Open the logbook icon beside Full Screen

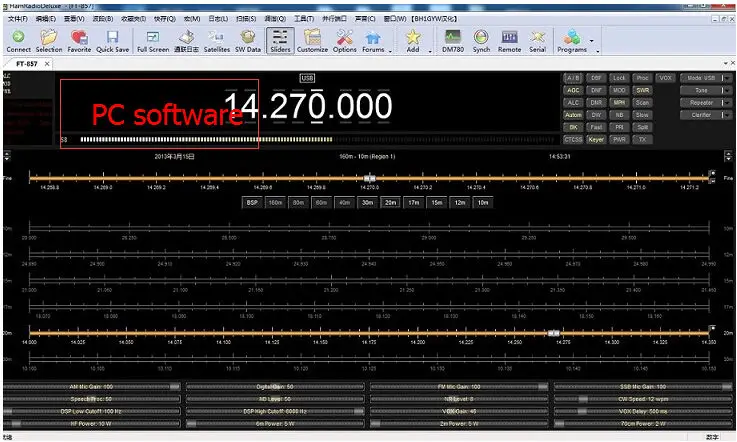[186, 41]
